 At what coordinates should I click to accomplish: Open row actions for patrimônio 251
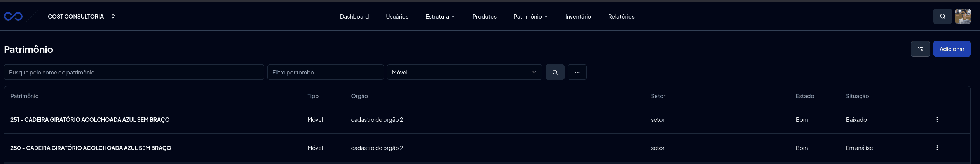tap(937, 119)
